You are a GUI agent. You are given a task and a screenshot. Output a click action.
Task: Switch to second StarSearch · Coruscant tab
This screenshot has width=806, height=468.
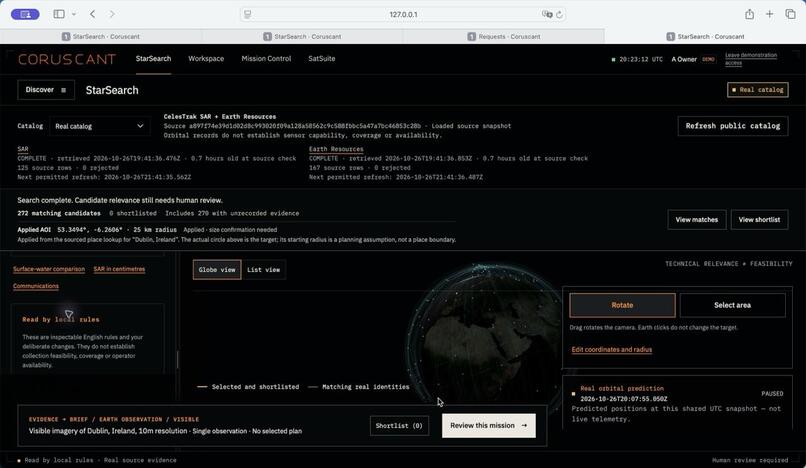pyautogui.click(x=302, y=37)
